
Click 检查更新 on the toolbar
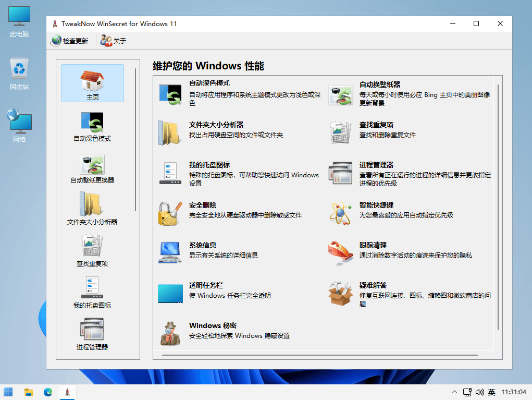click(70, 40)
